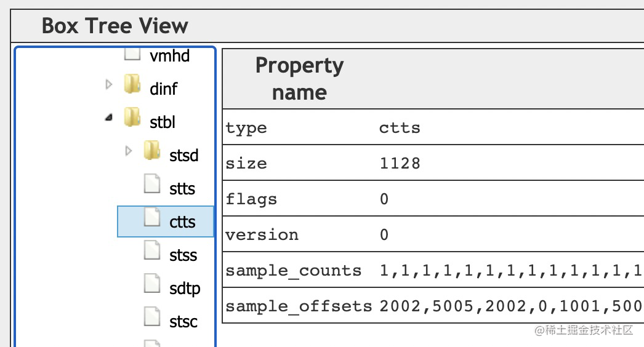
Task: Click the size value 1128
Action: tap(400, 164)
